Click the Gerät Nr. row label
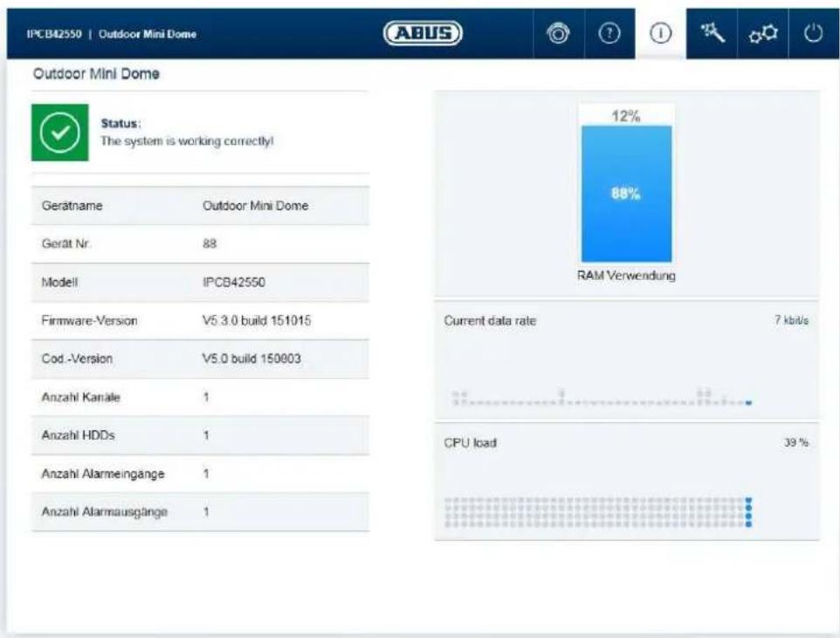 65,244
